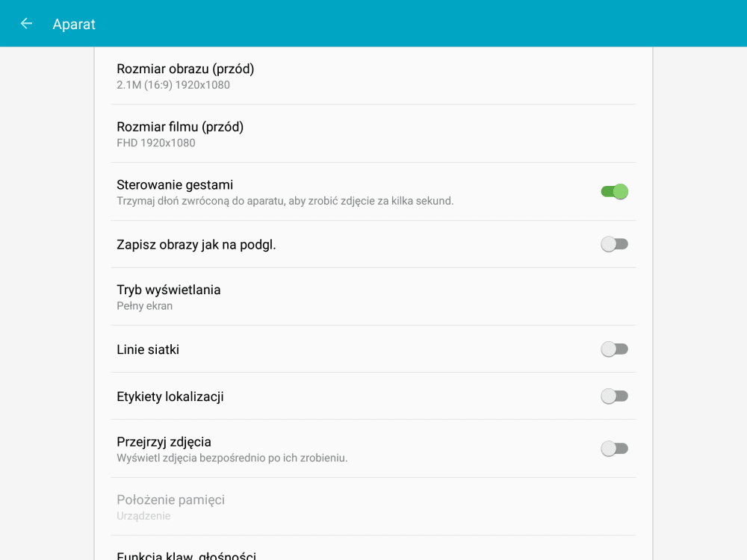Tap the Aparat header title
The width and height of the screenshot is (747, 560).
(x=74, y=24)
